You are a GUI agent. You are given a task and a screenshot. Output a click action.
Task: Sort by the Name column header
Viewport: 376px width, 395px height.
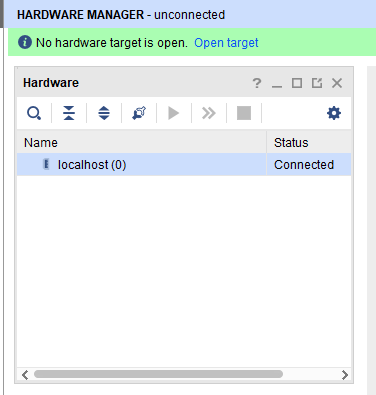[x=142, y=143]
